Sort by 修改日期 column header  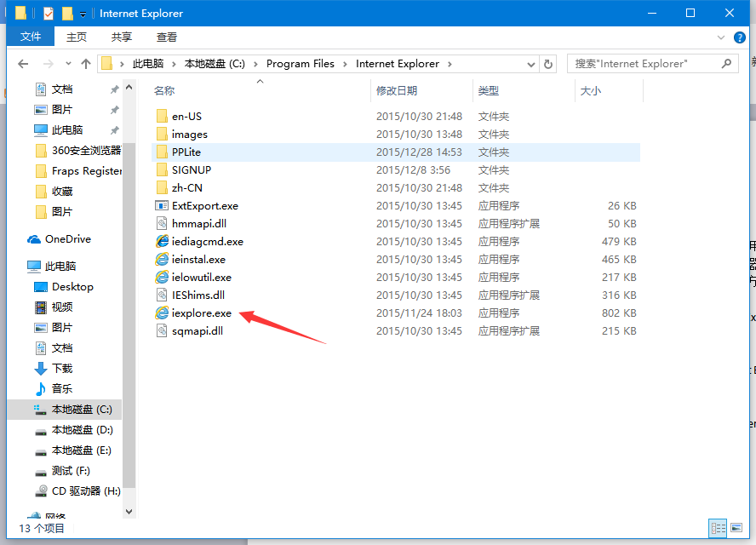(397, 90)
